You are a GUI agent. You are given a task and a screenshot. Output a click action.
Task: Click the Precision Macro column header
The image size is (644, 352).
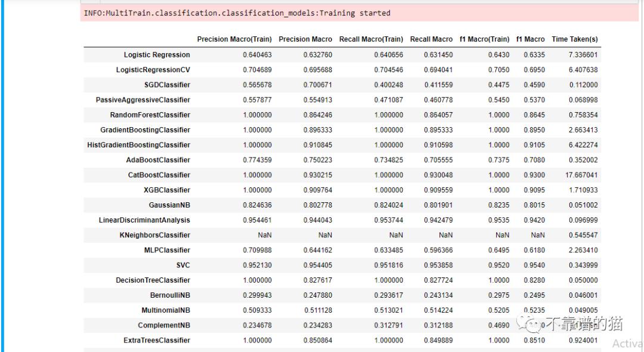[x=305, y=39]
